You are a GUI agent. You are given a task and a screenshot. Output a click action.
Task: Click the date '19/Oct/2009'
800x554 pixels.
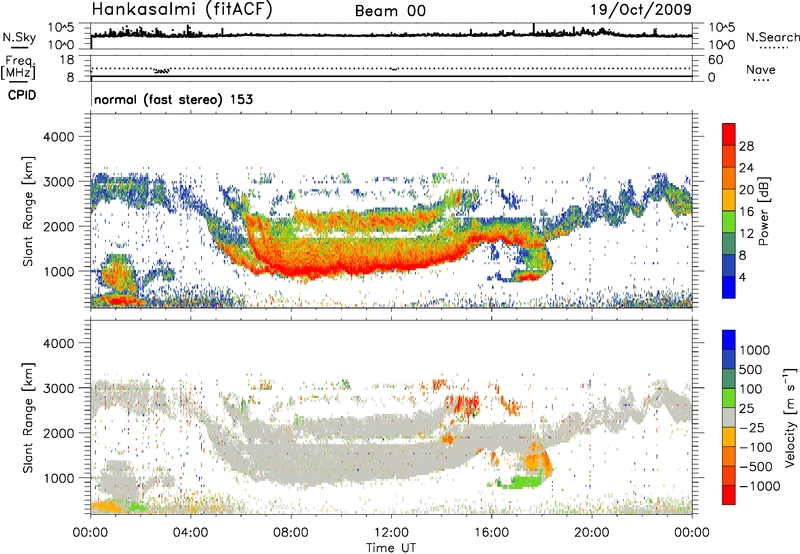point(641,10)
